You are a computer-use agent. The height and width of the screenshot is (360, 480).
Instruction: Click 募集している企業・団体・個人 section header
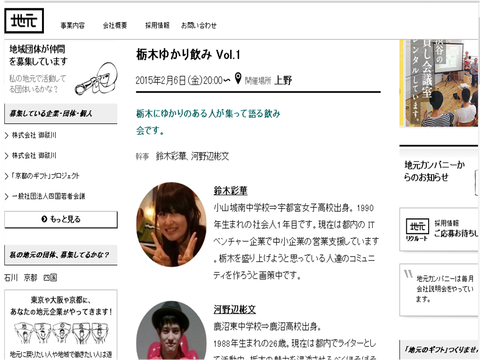[x=61, y=114]
